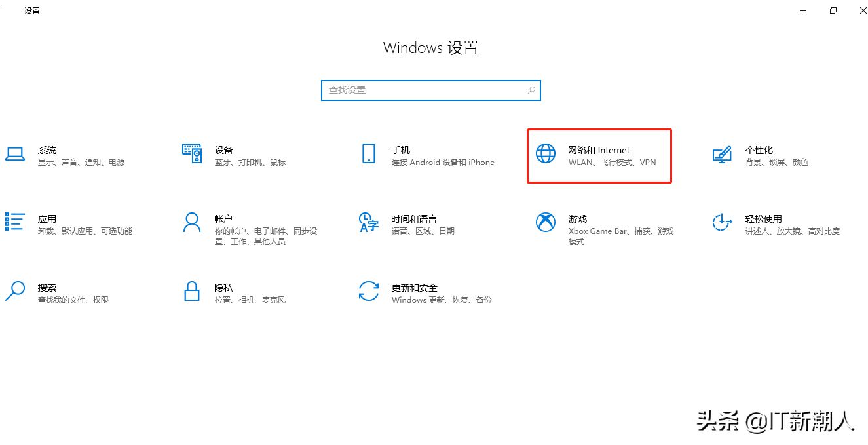Open the 搜索 magnifier category icon
This screenshot has height=445, width=868.
(x=14, y=291)
